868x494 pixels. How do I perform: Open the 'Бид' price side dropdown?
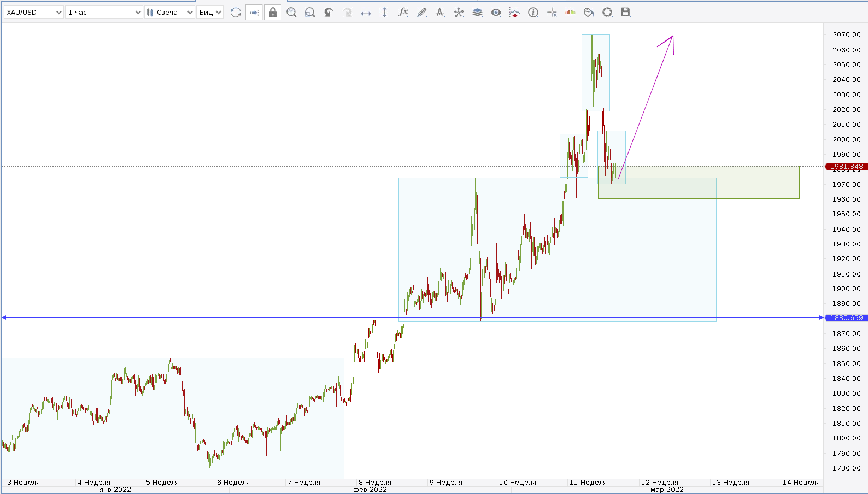(210, 12)
